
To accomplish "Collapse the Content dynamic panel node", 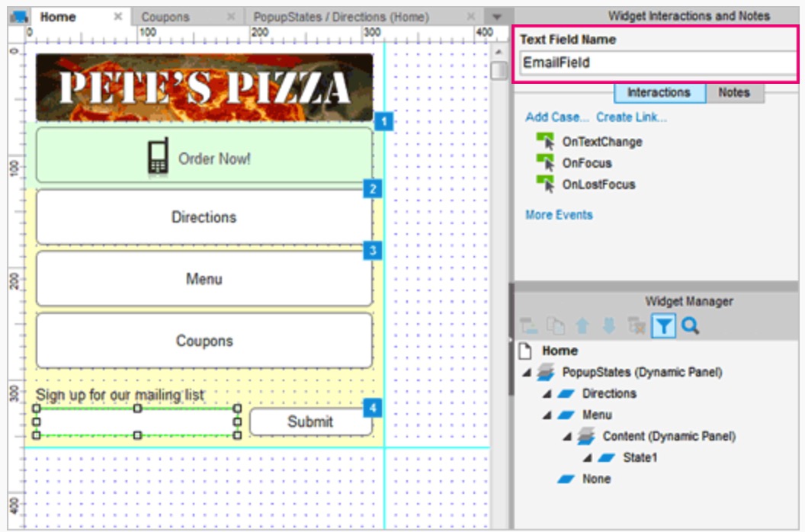I will pos(567,437).
